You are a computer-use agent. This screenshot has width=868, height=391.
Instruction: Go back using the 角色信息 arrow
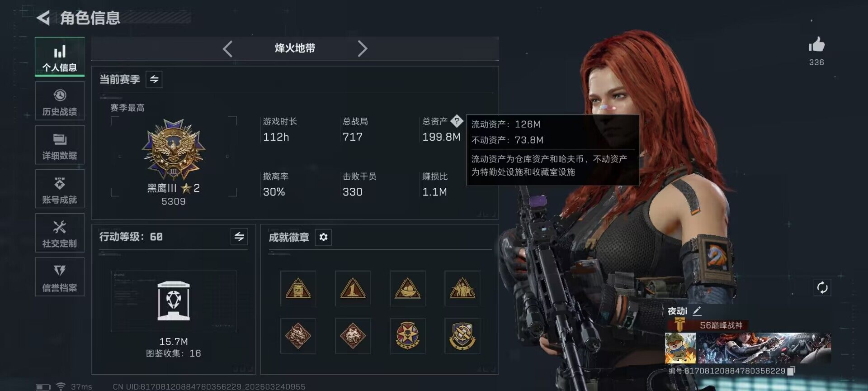(43, 18)
